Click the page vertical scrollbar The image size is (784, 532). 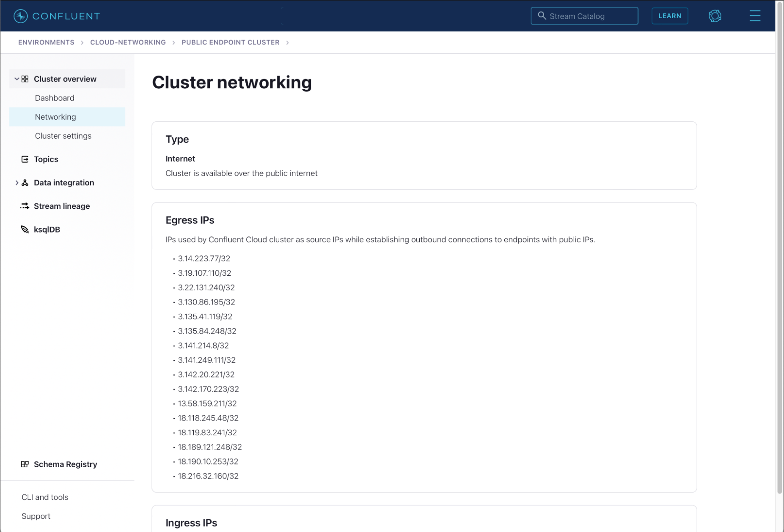pyautogui.click(x=779, y=247)
